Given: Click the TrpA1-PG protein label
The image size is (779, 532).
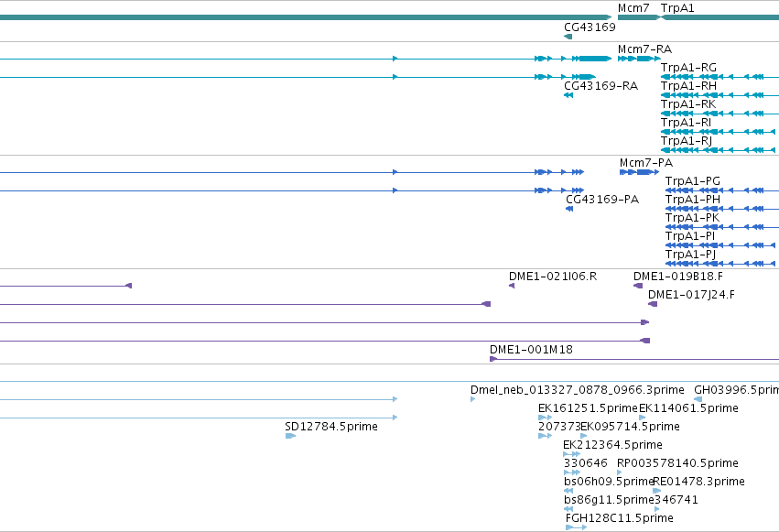Looking at the screenshot, I should click(693, 180).
